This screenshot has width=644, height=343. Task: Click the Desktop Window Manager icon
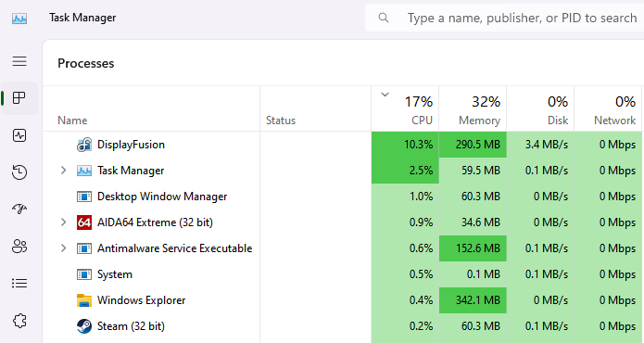tap(84, 197)
